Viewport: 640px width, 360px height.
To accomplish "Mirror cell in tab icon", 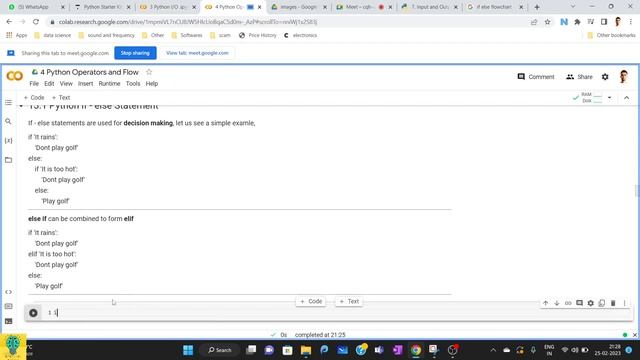I will point(602,303).
